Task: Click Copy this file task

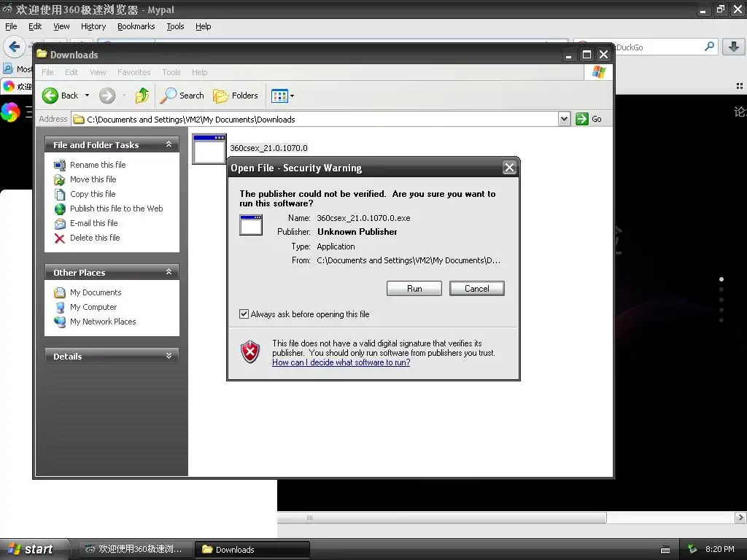Action: pyautogui.click(x=93, y=194)
